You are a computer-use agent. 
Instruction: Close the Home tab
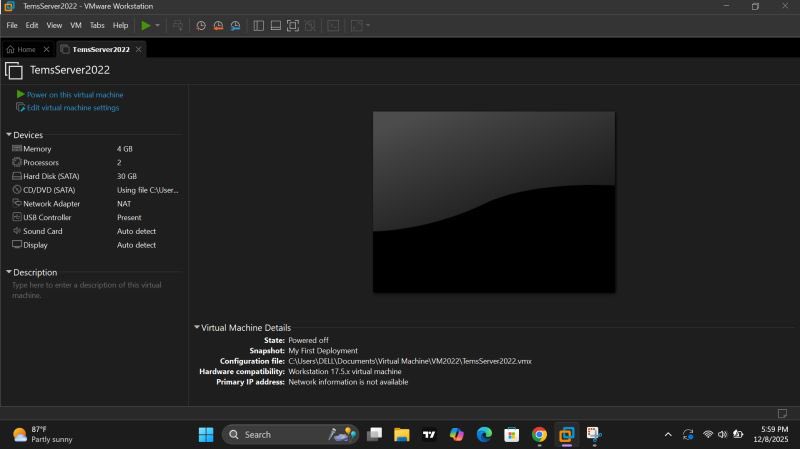click(x=46, y=49)
